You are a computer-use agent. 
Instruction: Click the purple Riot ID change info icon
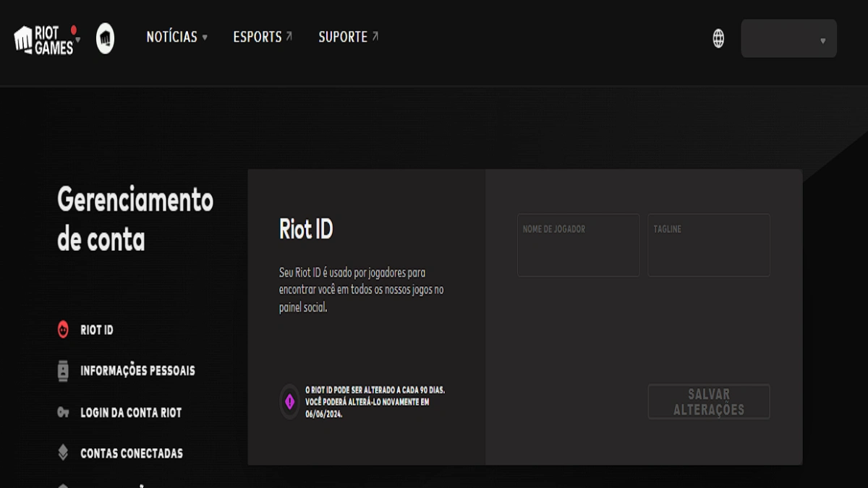coord(289,402)
